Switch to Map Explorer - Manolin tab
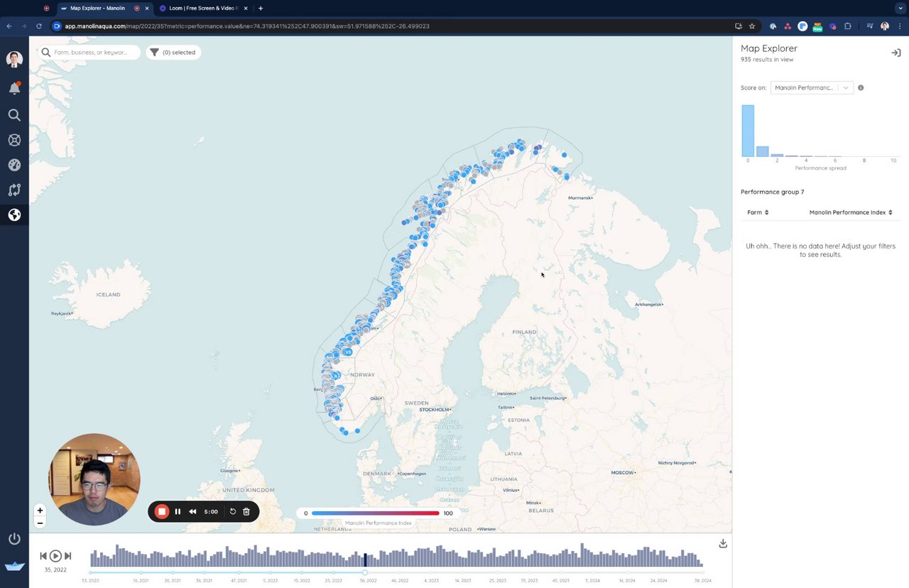This screenshot has height=588, width=909. pos(97,9)
